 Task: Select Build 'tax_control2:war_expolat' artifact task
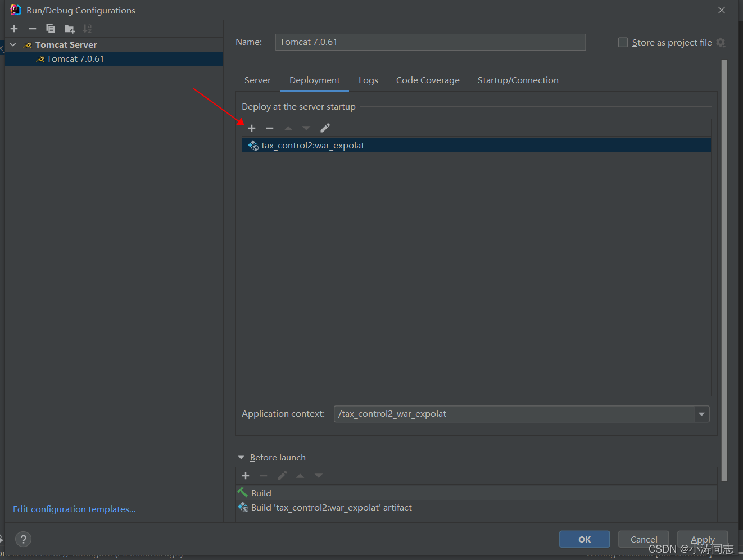tap(477, 508)
